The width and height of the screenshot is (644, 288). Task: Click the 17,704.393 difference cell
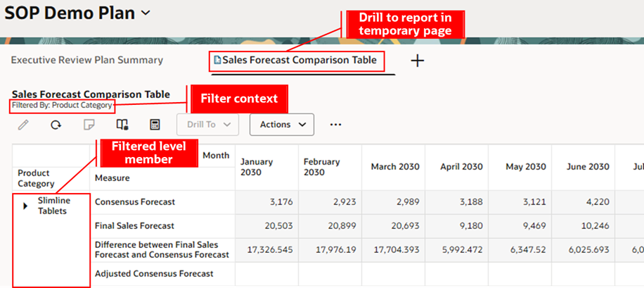coord(394,250)
